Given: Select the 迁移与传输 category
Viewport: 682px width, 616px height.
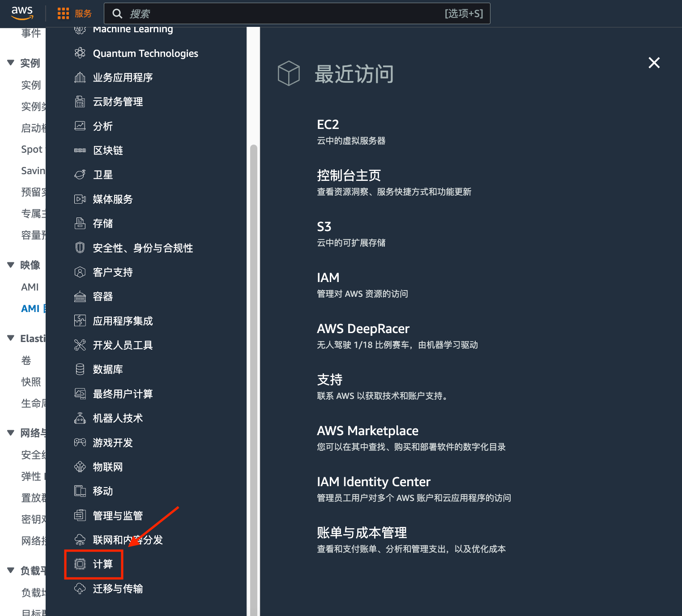Looking at the screenshot, I should (x=118, y=589).
